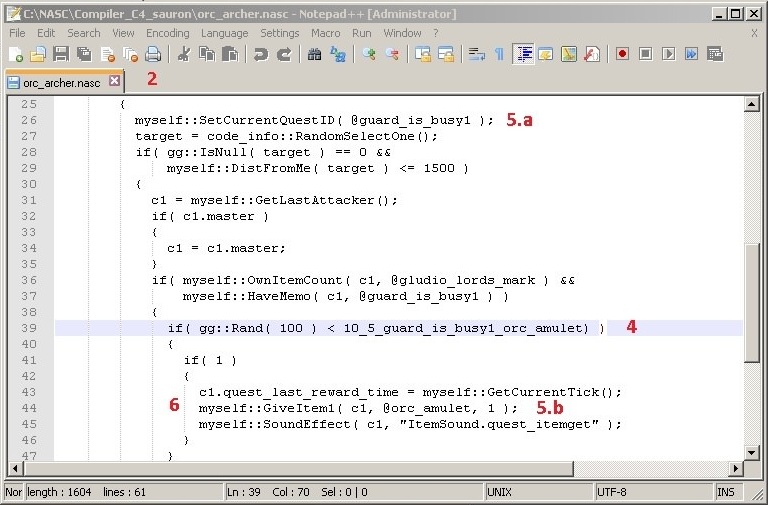Click the horizontal scrollbar thumb
This screenshot has width=768, height=505.
(x=299, y=469)
